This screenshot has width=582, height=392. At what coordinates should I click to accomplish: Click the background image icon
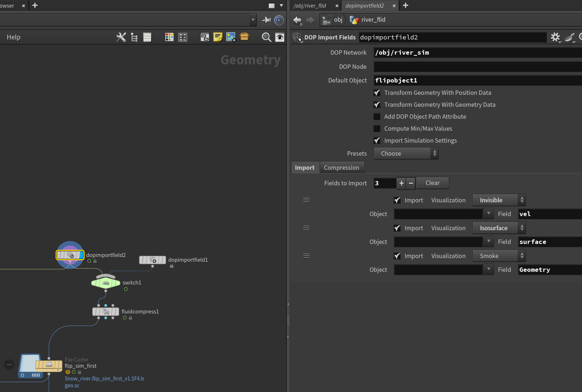point(231,37)
